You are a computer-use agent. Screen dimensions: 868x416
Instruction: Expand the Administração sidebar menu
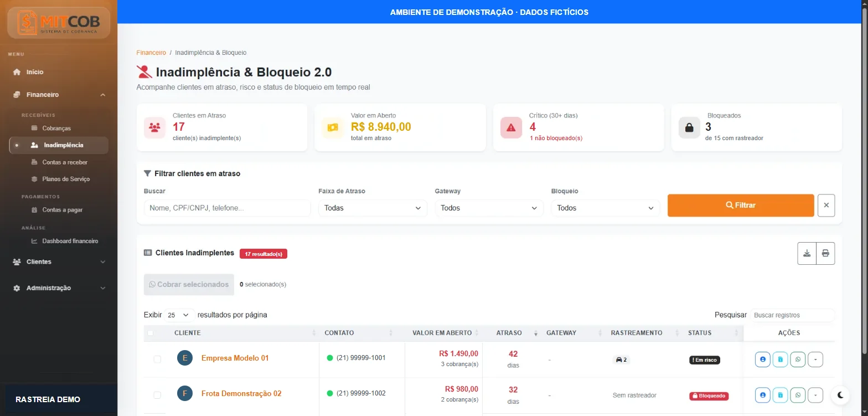(58, 288)
